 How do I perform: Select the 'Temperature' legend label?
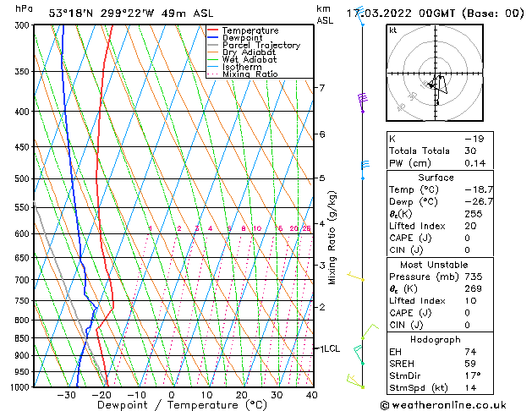250,30
